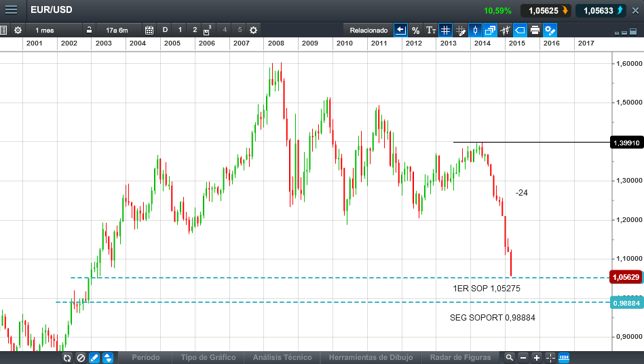Toggle the blue pencil drawing mode
The width and height of the screenshot is (644, 364).
94,358
